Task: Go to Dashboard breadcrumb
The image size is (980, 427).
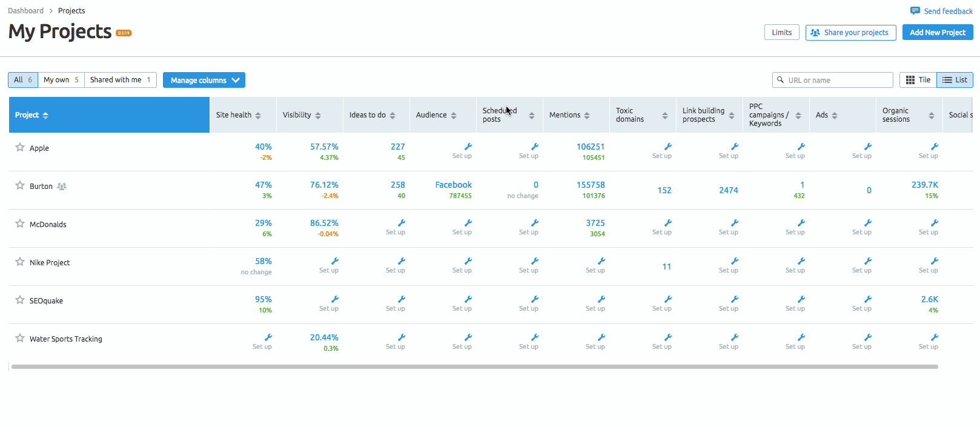Action: (x=25, y=11)
